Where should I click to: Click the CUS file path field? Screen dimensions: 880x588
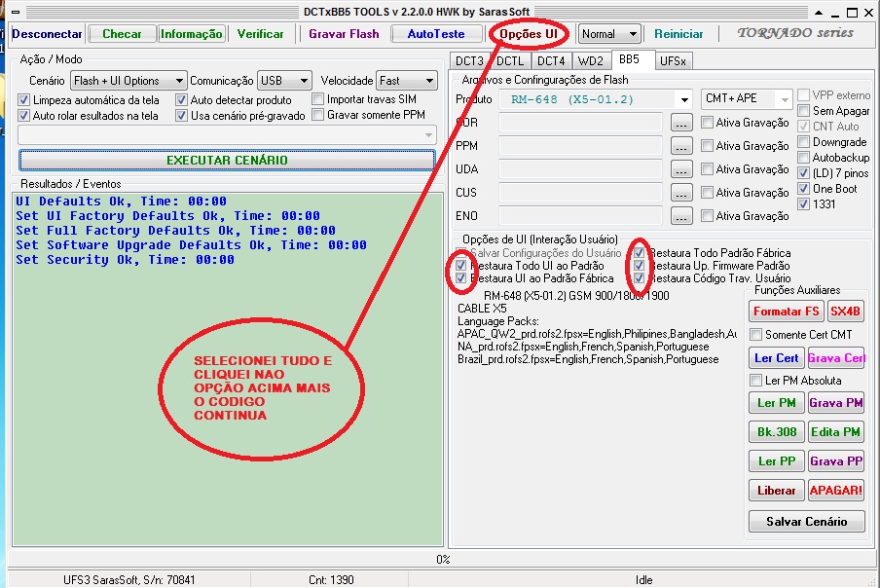point(580,193)
